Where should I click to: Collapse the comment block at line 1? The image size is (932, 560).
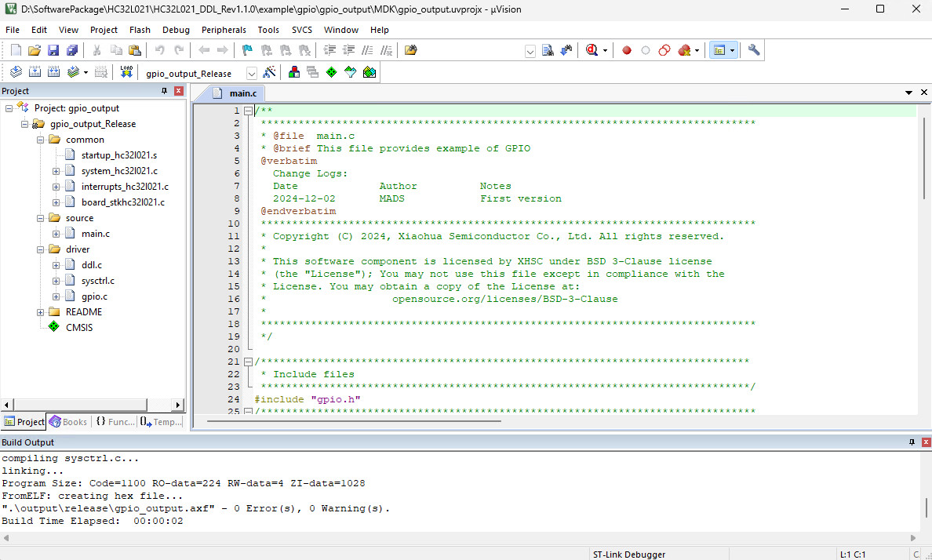tap(248, 111)
